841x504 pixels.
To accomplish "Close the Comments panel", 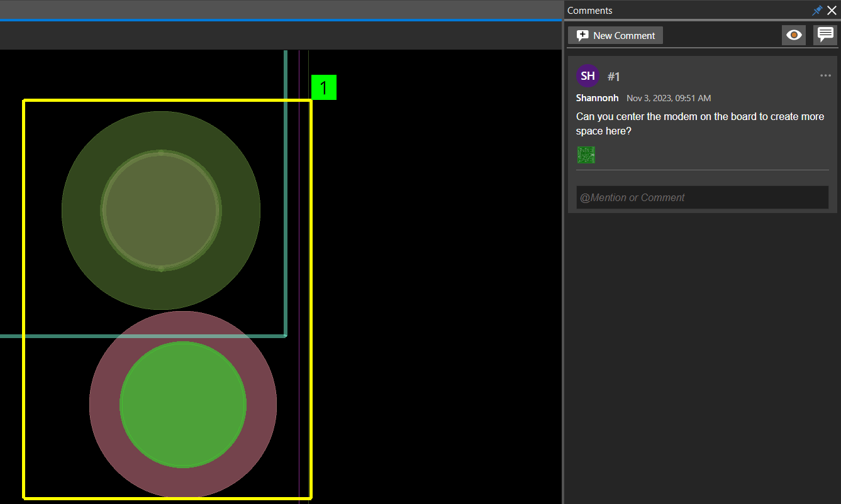I will pos(832,11).
